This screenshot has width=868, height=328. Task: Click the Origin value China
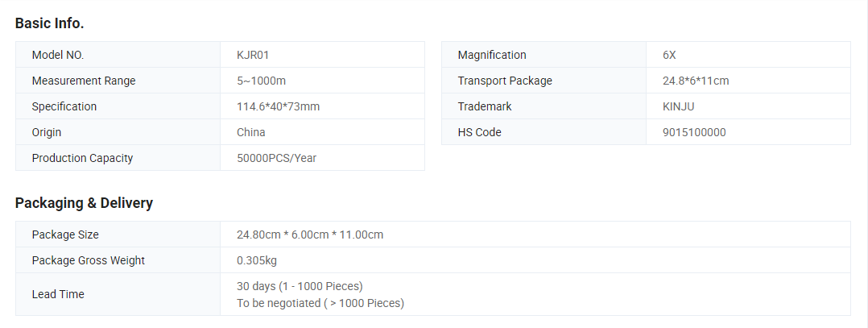point(250,132)
